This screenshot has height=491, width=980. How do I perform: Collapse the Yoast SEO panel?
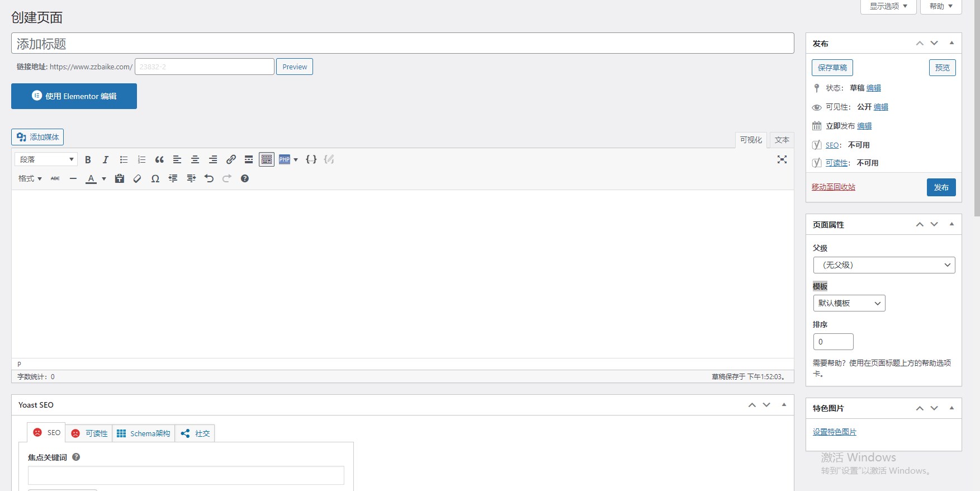784,404
